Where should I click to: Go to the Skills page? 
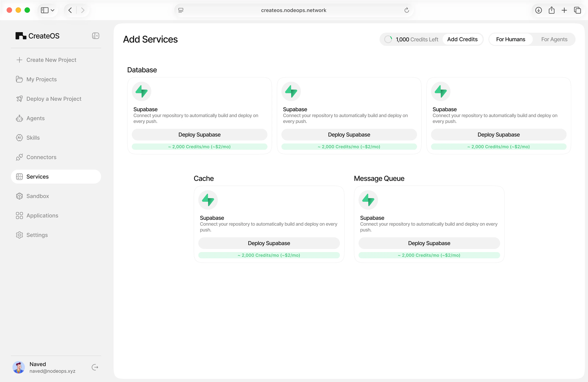click(x=56, y=138)
